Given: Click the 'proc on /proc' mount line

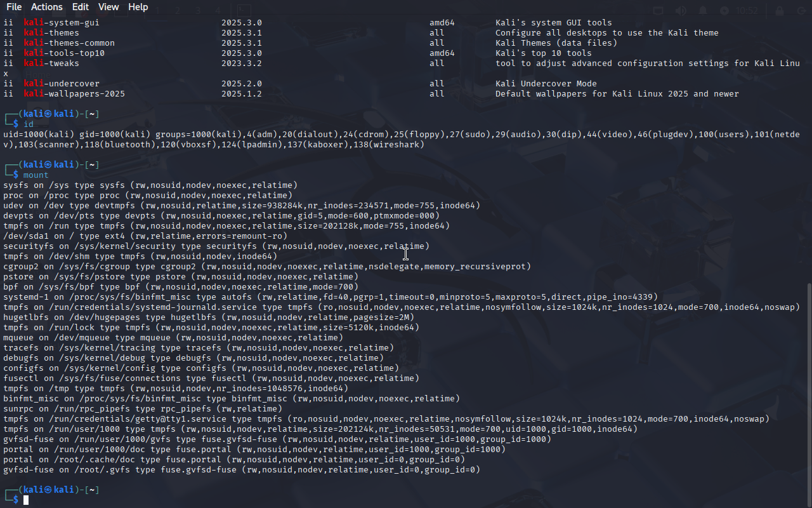Looking at the screenshot, I should [x=148, y=196].
